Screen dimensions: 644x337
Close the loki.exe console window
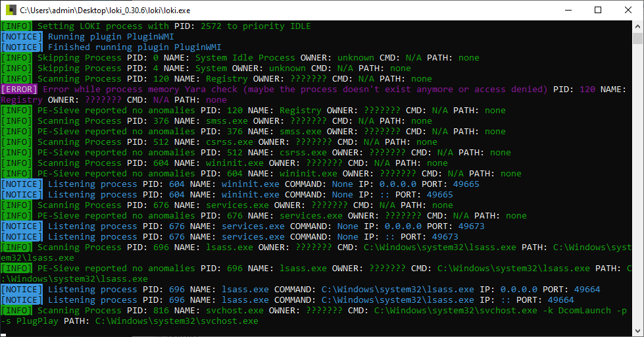[x=628, y=10]
